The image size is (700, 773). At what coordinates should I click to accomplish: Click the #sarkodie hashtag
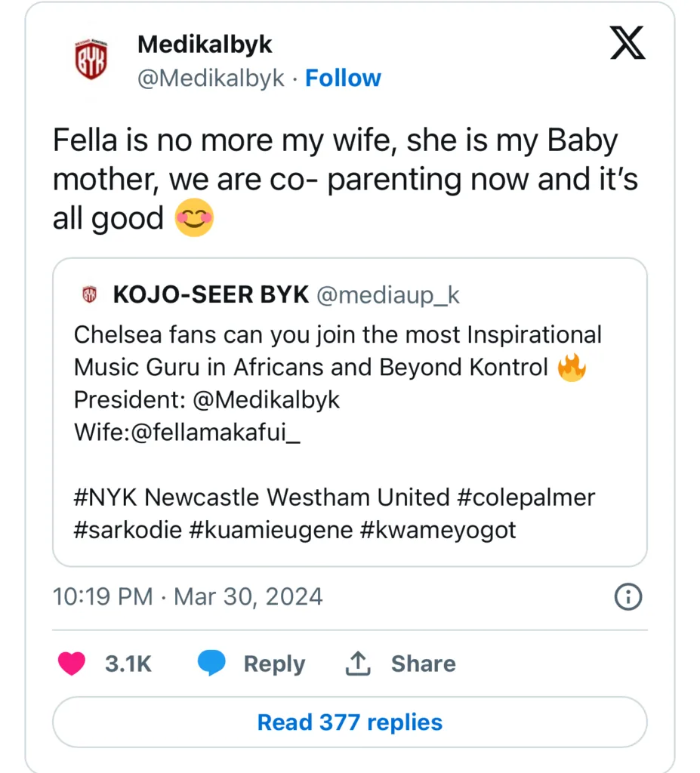coord(128,530)
